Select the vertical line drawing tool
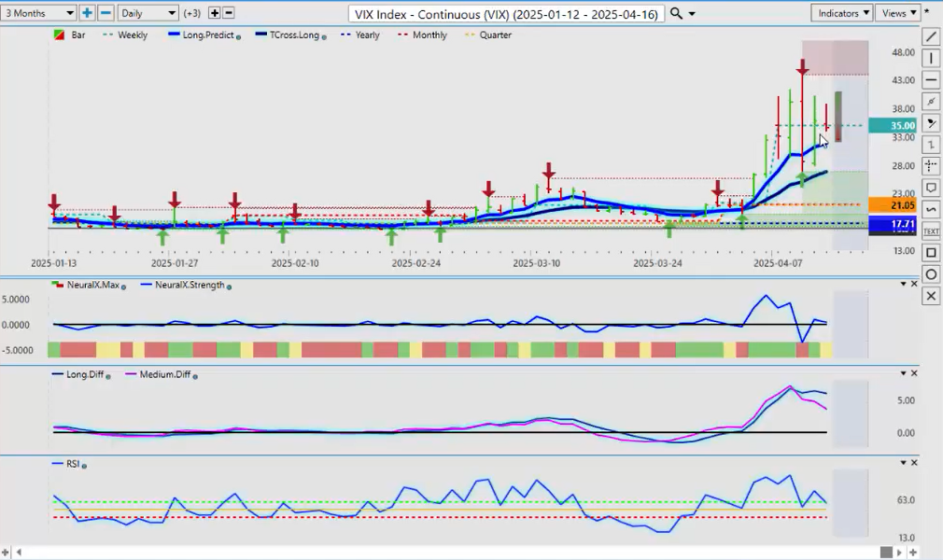 click(x=931, y=58)
